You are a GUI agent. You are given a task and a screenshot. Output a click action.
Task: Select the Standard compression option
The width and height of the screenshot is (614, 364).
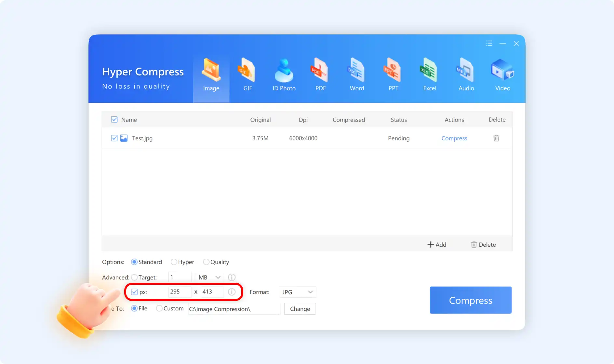point(134,262)
